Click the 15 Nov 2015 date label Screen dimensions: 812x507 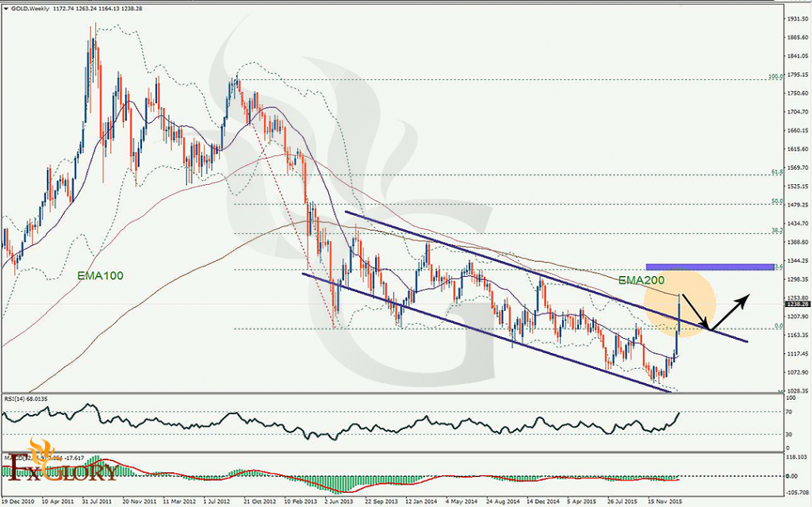665,501
